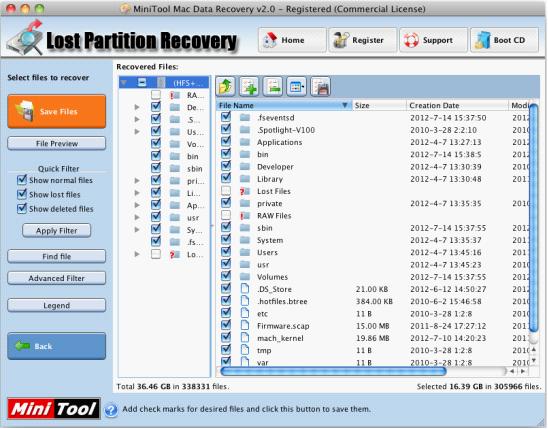This screenshot has width=548, height=429.
Task: Check the RAW Files checkbox in file list
Action: tap(226, 215)
